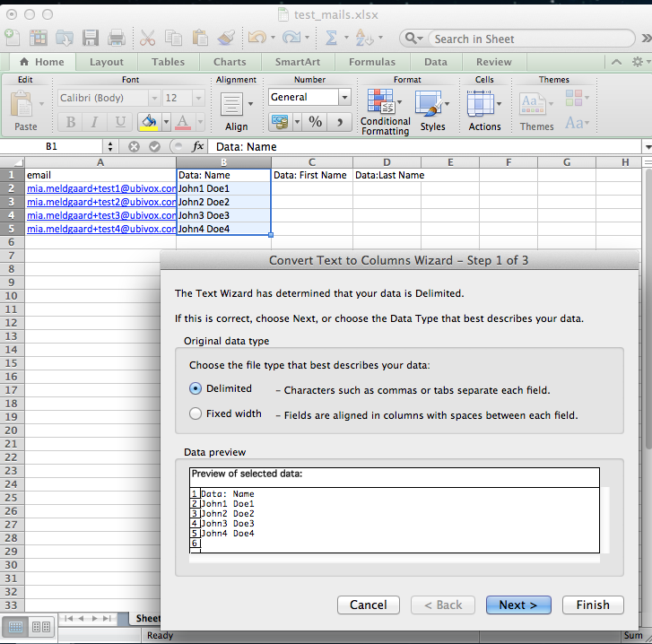This screenshot has height=644, width=652.
Task: Switch to the Formulas ribbon tab
Action: click(372, 62)
